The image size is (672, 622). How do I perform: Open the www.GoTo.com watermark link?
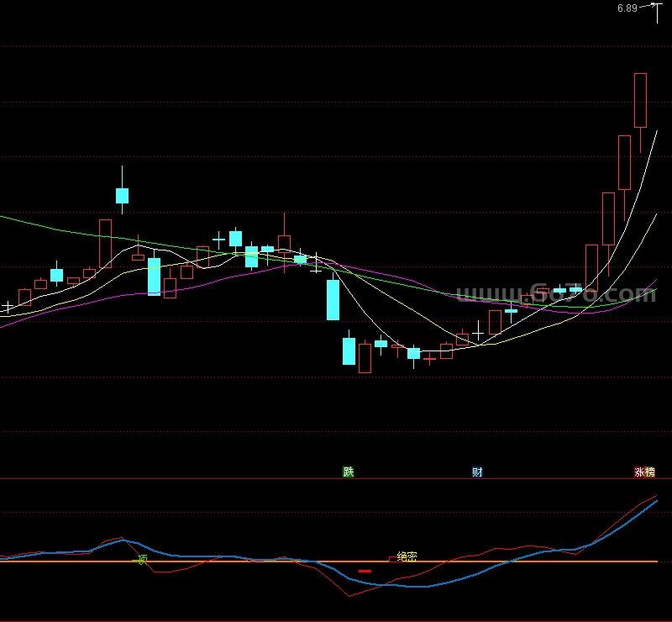coord(554,293)
